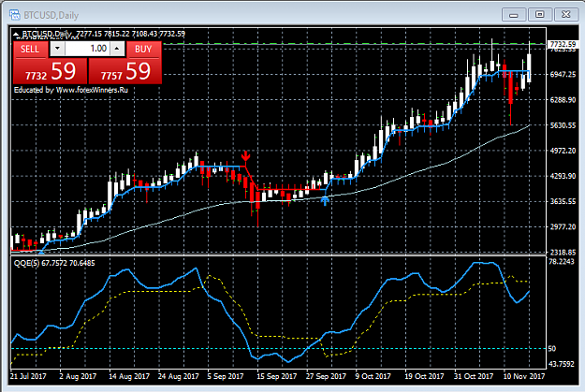Image resolution: width=585 pixels, height=392 pixels.
Task: Click the 10 Nov 2017 date label
Action: (x=524, y=376)
